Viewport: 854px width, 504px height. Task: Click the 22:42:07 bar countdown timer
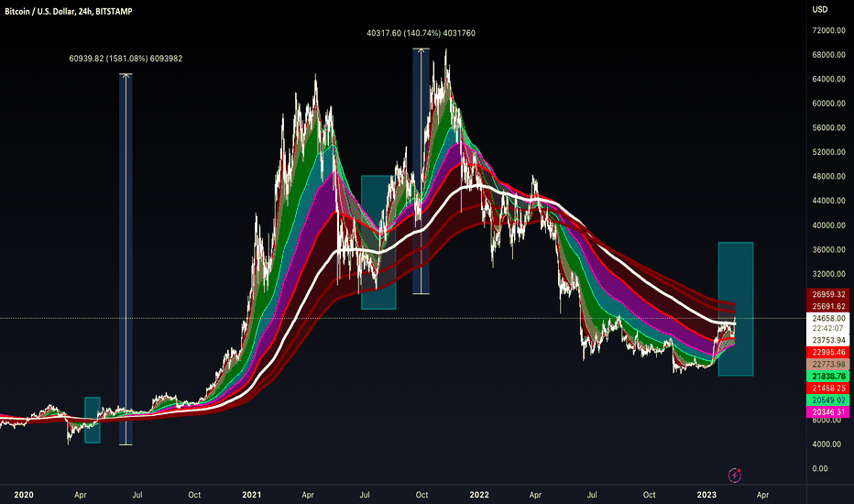[827, 329]
